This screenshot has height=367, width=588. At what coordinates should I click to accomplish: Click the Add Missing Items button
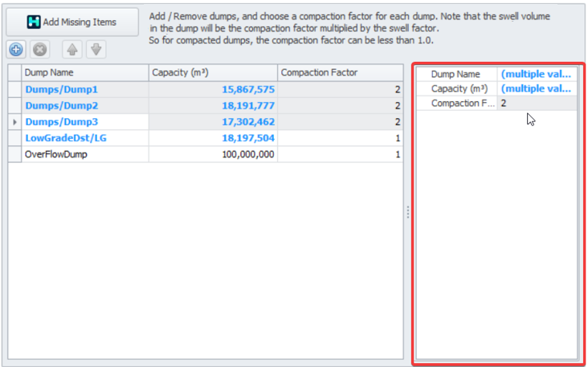(72, 22)
